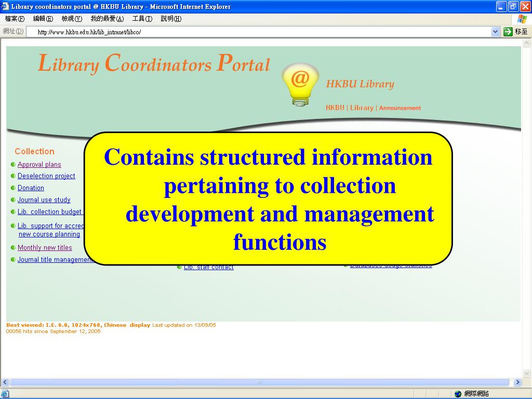Open the 工具(T) Tools menu
Screen dimensions: 532x399
point(142,19)
